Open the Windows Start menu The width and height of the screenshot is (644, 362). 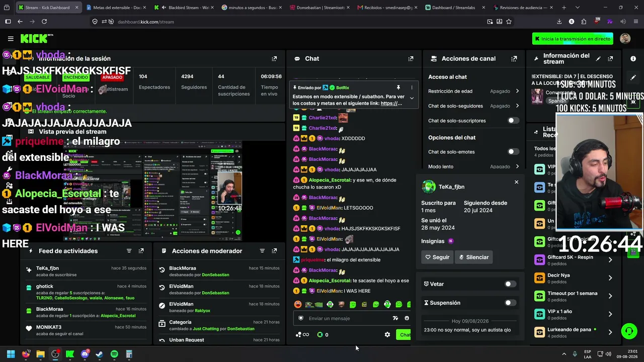coord(11,354)
